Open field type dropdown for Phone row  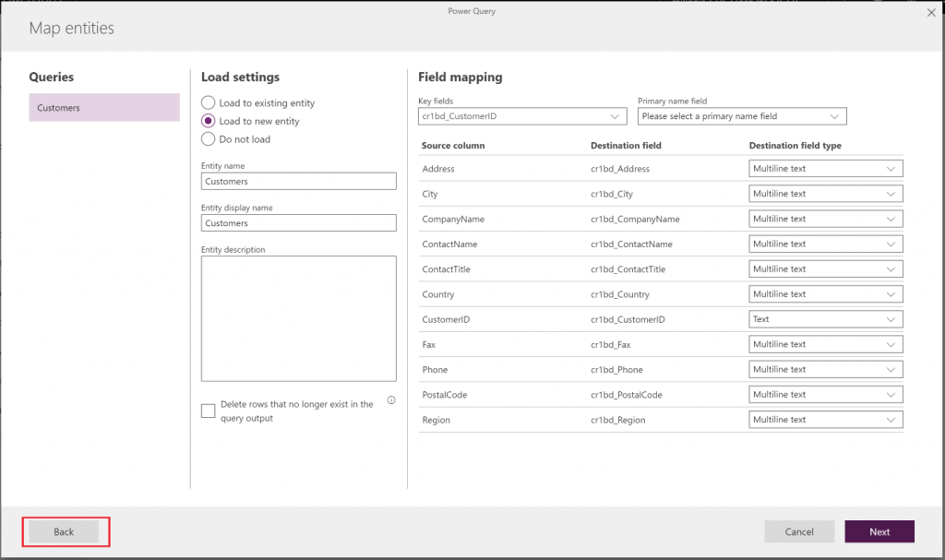tap(826, 370)
